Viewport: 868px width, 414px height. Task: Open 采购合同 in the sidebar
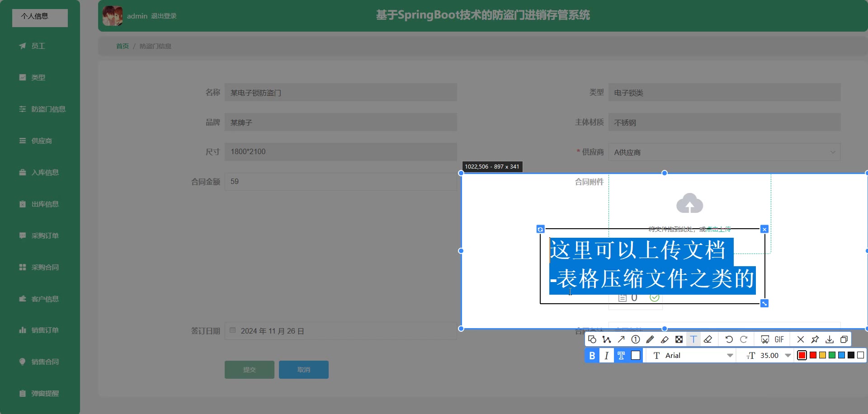click(x=45, y=267)
